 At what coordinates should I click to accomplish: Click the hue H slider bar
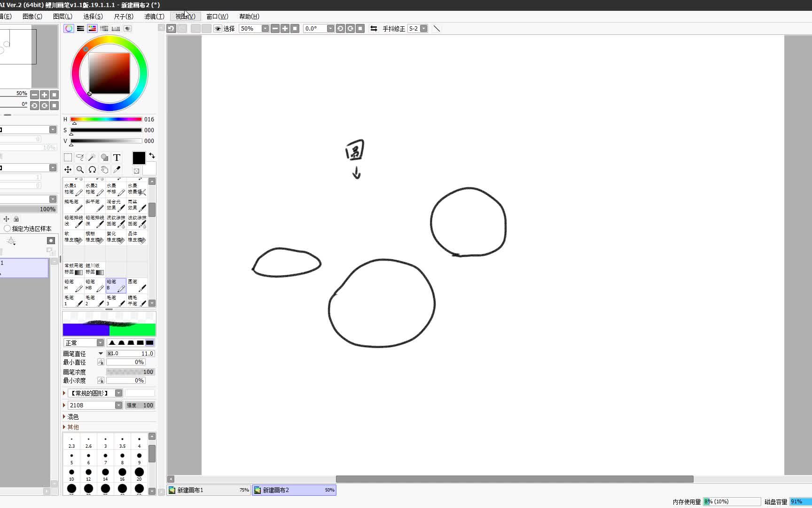click(x=106, y=119)
